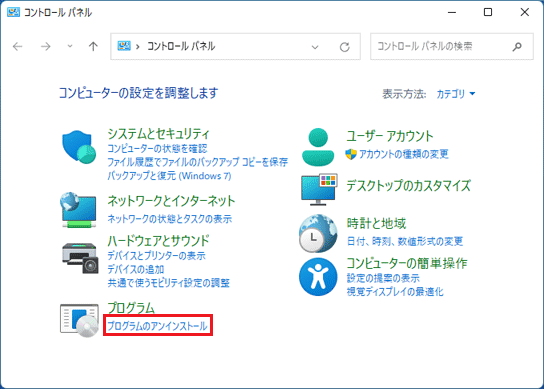Refresh the Control Panel view

click(x=345, y=47)
